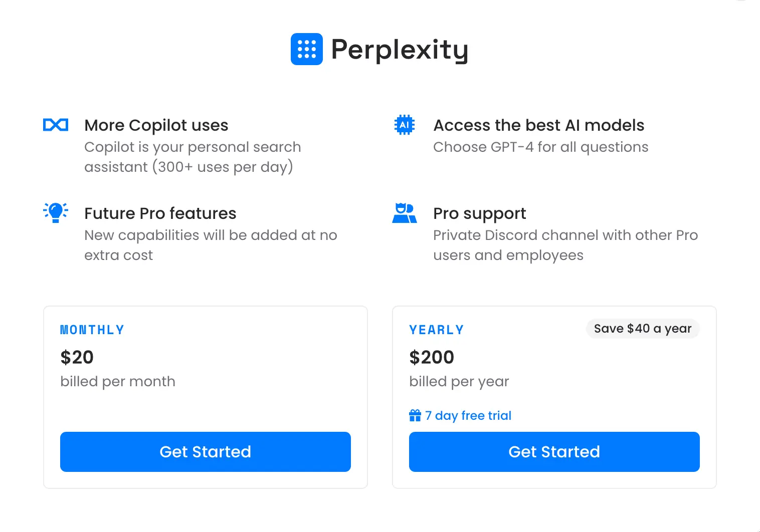This screenshot has width=760, height=532.
Task: Open the 7 day free trial link
Action: (x=468, y=415)
